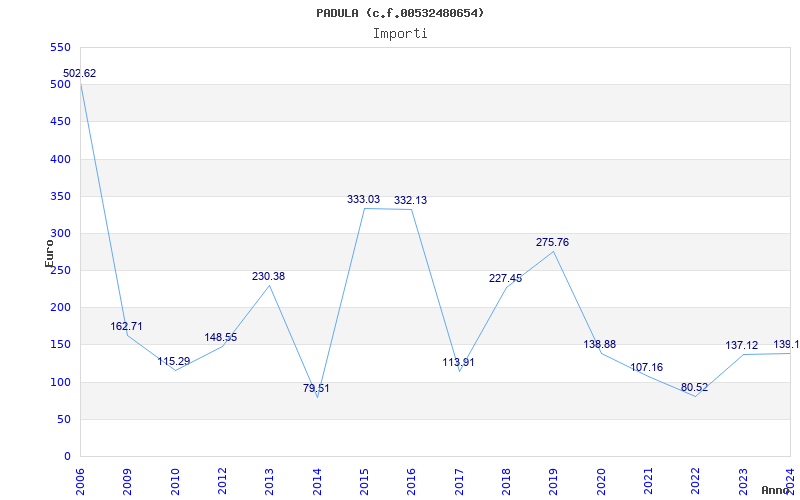Select the data label 230.38
800x500 pixels.
click(x=268, y=277)
